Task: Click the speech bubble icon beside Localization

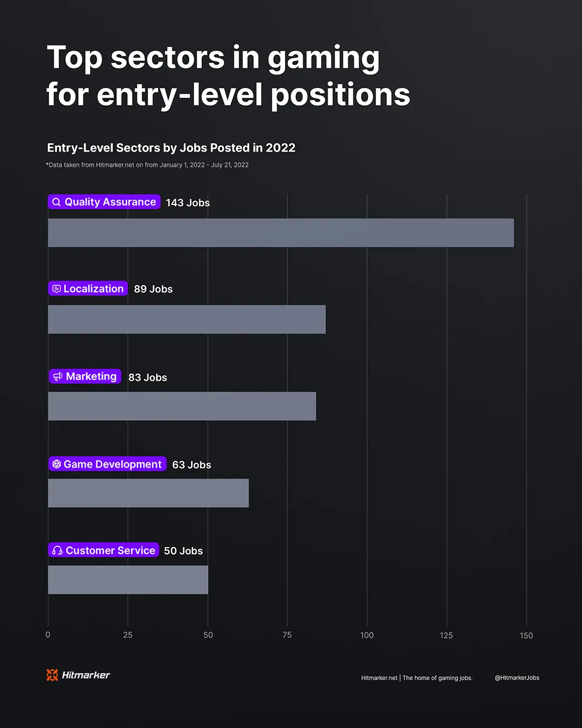Action: coord(56,289)
